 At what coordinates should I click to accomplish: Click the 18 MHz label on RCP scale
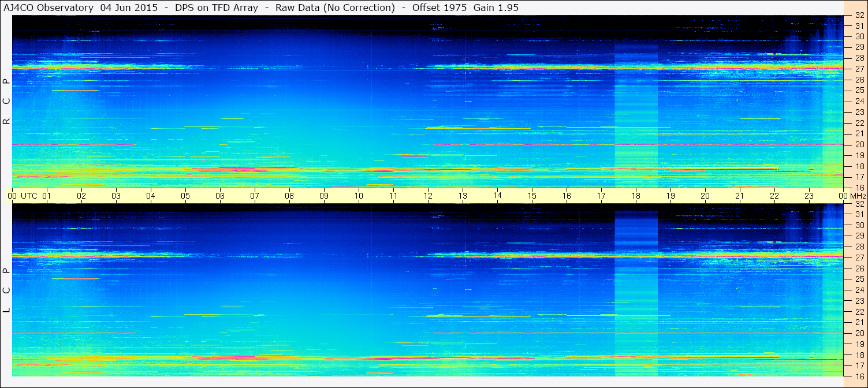859,166
